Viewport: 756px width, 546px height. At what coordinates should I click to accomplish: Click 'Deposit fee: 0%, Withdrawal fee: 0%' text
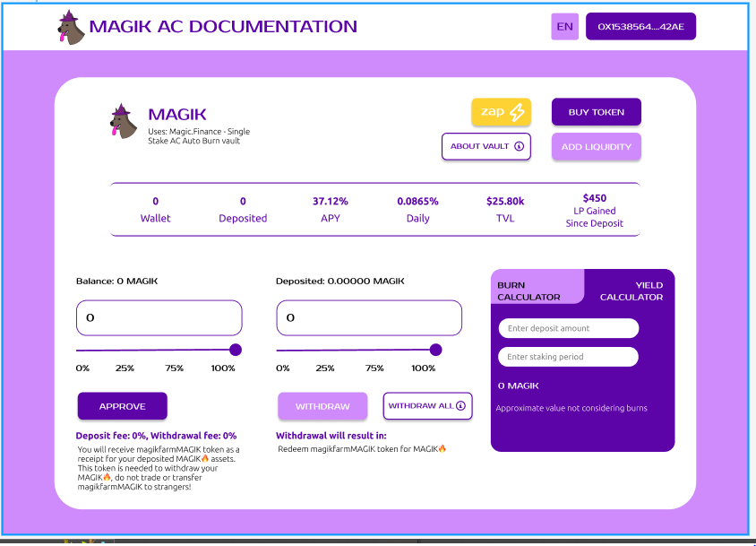(x=156, y=436)
